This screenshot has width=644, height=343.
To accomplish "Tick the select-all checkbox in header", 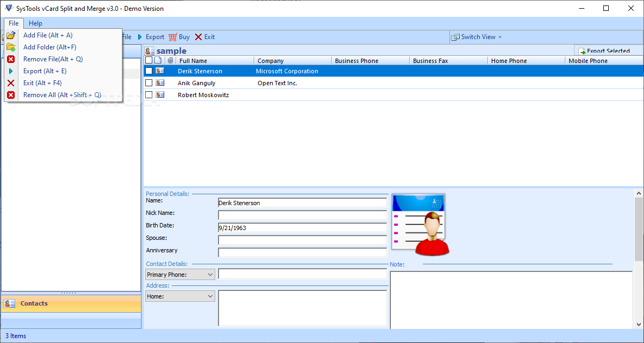I will [149, 60].
